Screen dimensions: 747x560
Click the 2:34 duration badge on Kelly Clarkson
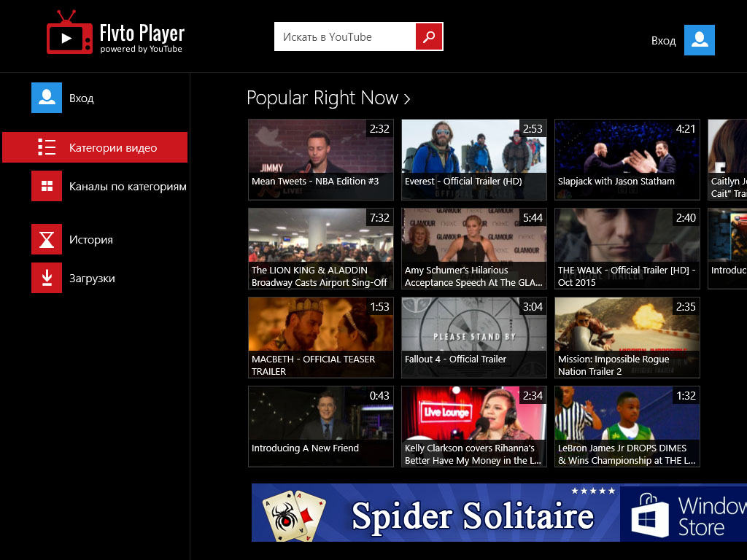533,396
